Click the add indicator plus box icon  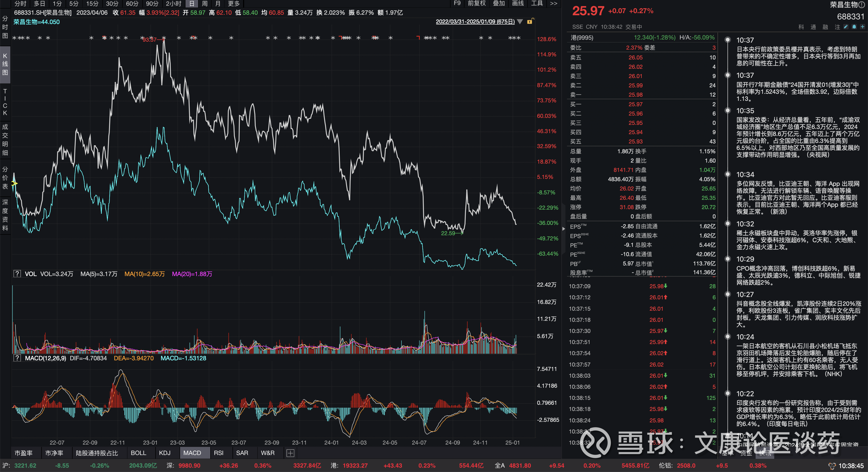[290, 453]
